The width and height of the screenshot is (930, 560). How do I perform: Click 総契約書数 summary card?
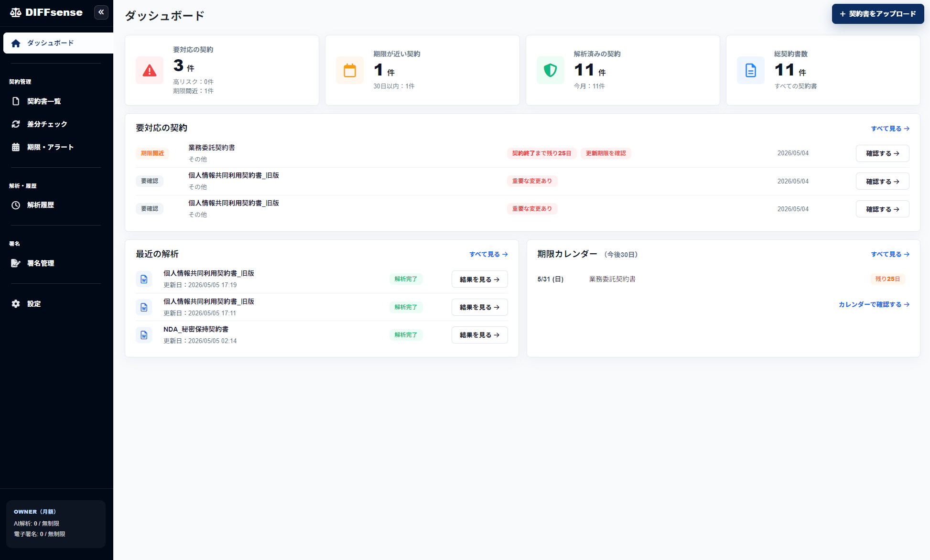tap(823, 70)
